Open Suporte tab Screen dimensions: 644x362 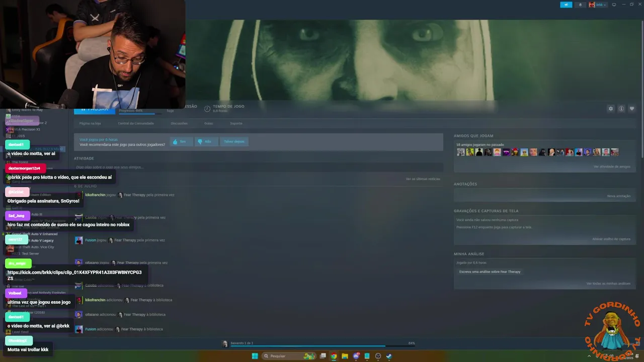[x=236, y=123]
